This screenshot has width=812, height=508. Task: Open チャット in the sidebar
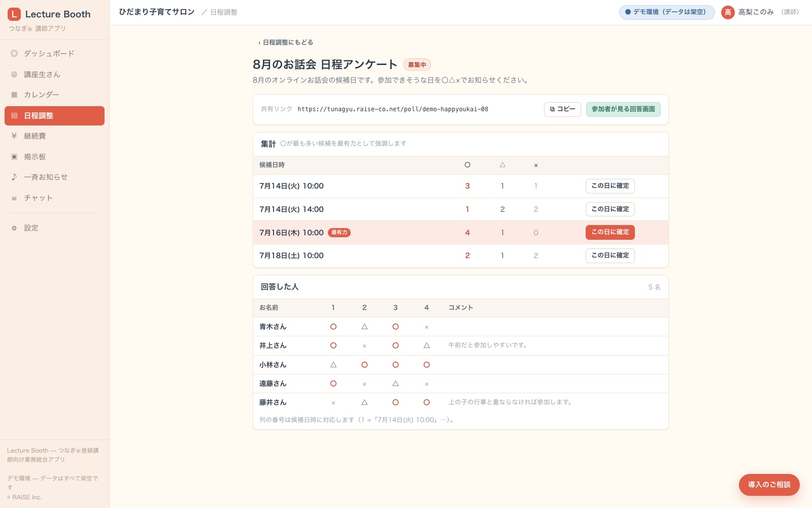tap(54, 198)
